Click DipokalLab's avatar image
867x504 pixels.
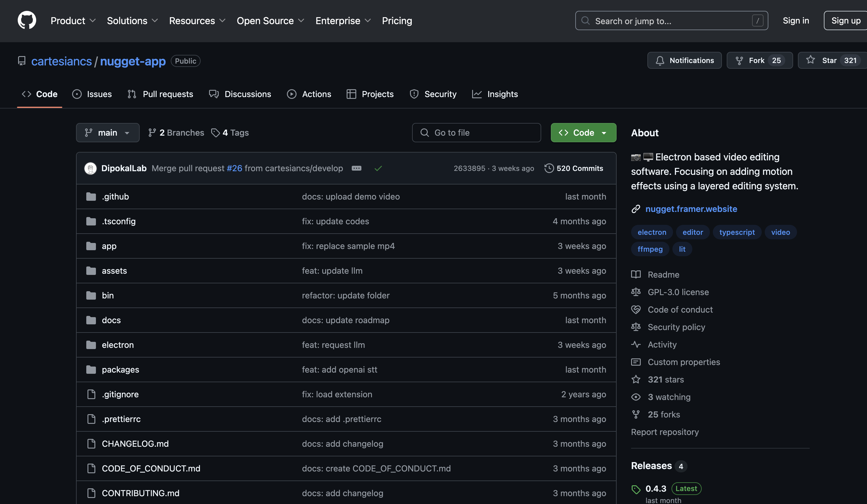point(91,168)
